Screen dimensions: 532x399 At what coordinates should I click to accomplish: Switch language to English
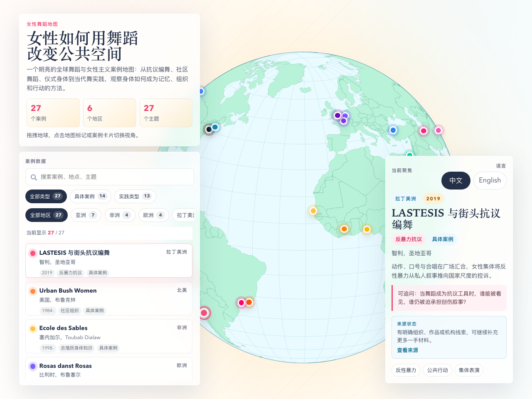pyautogui.click(x=490, y=180)
